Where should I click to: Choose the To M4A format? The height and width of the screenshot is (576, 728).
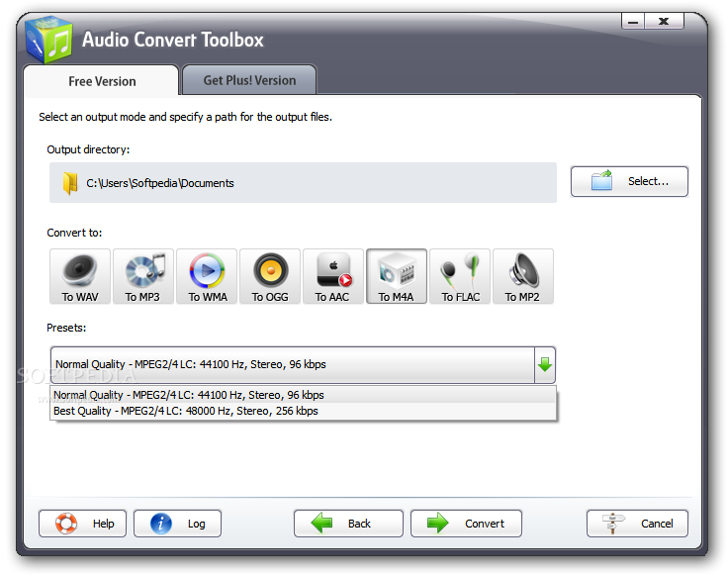pos(397,276)
